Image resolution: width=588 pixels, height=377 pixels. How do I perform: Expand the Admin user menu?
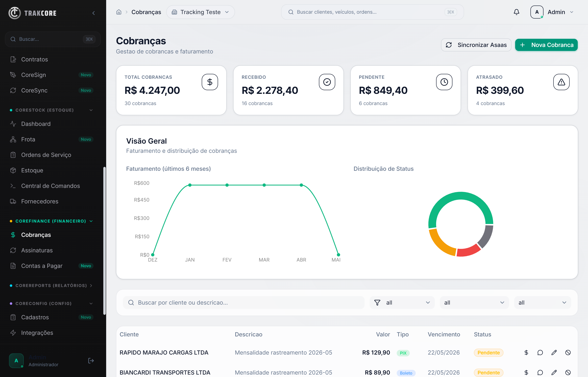[552, 12]
